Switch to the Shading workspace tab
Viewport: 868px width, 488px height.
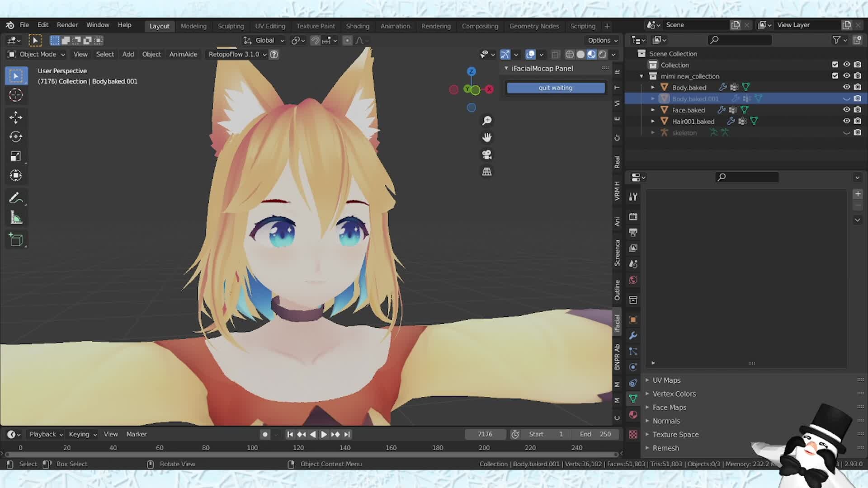click(358, 26)
